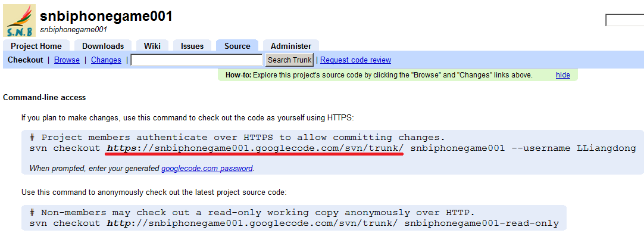
Task: Click the italic snbiphonegame001 subtitle
Action: point(74,30)
